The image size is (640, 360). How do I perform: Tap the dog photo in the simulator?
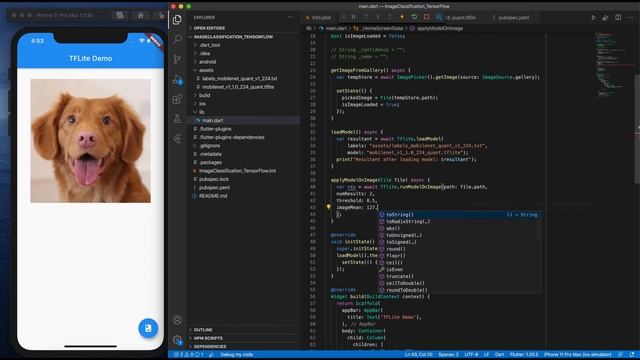click(x=91, y=141)
